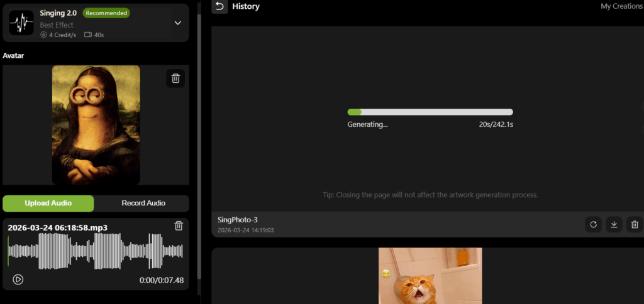Screen dimensions: 644x304
Task: Remove the uploaded mp3 audio file
Action: point(179,226)
